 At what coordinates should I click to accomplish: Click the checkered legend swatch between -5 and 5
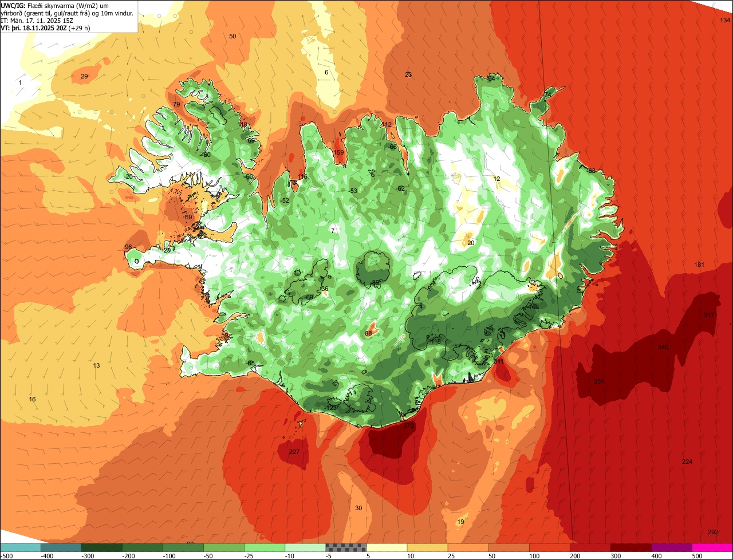coord(346,547)
